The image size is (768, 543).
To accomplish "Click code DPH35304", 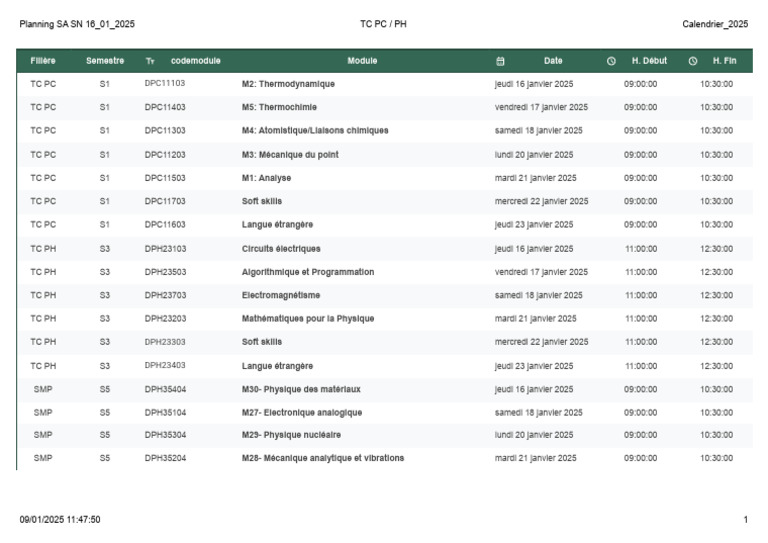I will 166,435.
